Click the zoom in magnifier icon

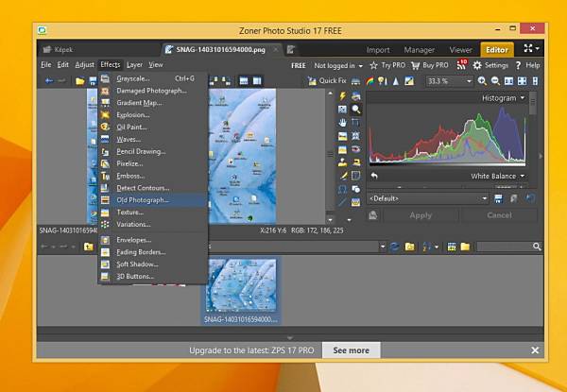(x=482, y=81)
